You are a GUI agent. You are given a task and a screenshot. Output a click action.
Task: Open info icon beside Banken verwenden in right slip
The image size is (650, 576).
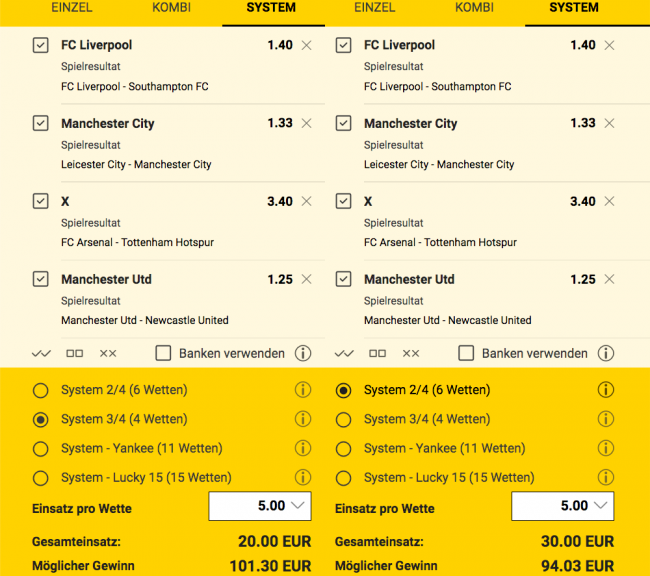606,353
